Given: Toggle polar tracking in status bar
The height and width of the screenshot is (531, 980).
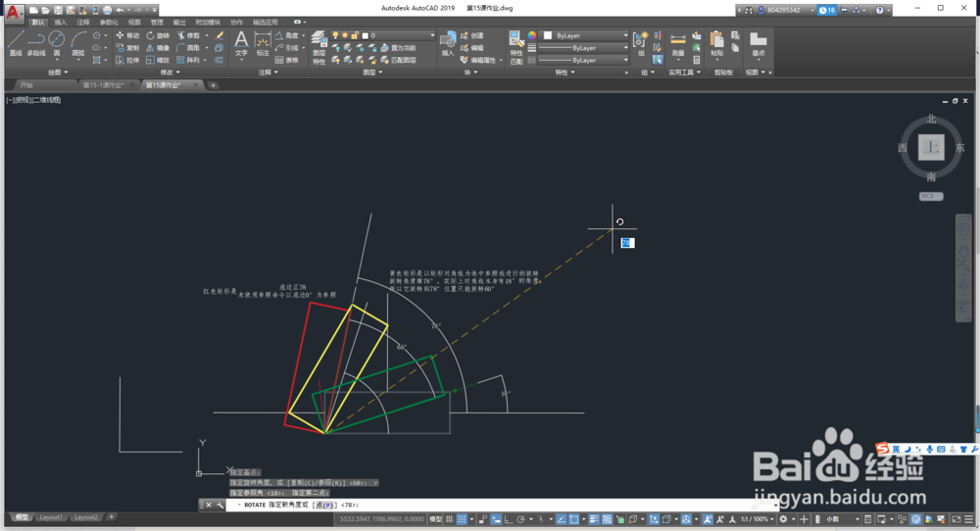Looking at the screenshot, I should point(520,519).
